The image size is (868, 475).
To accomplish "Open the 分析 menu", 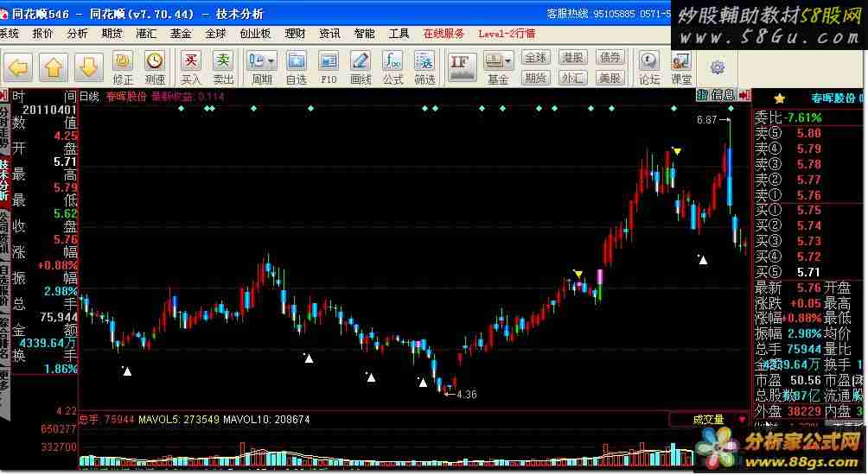I will [77, 34].
